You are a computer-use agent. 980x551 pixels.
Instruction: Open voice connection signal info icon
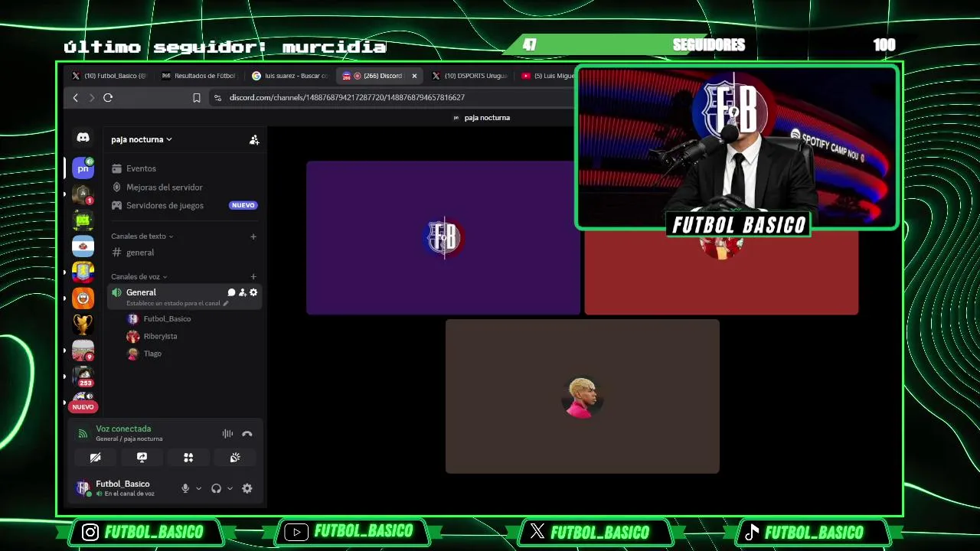click(83, 434)
